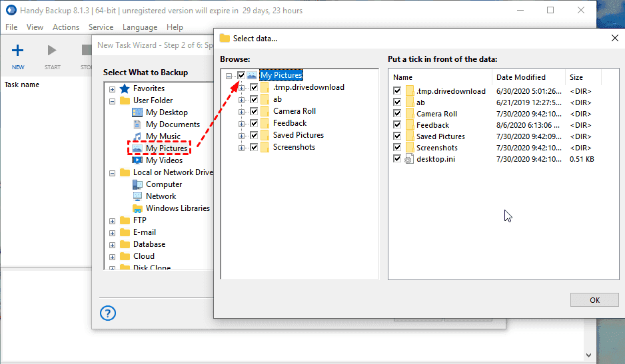Expand the .tmp.drivedownload tree node
Viewport: 625px width, 364px height.
(x=241, y=88)
